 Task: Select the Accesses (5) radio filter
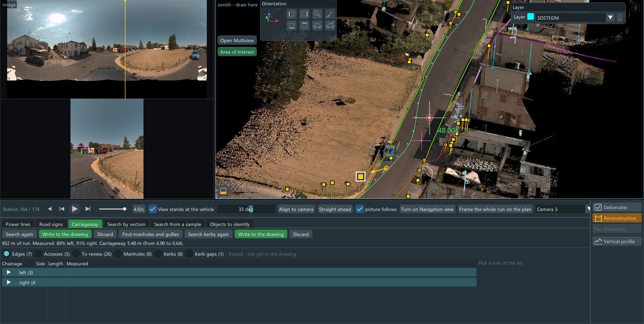click(x=38, y=254)
